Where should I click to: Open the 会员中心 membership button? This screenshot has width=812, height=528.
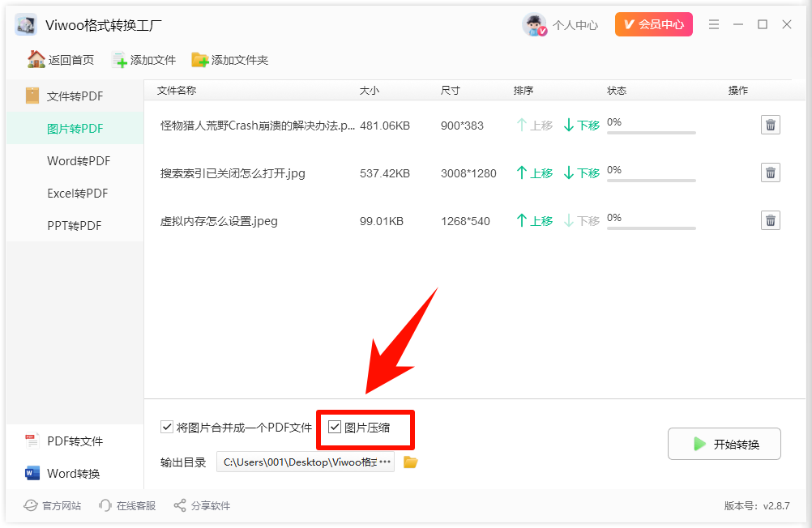653,24
